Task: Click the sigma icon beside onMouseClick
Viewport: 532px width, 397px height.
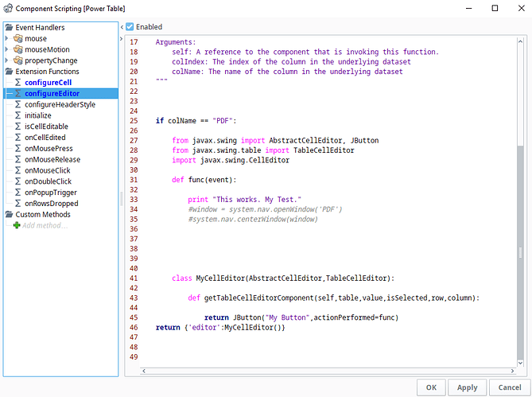Action: click(18, 170)
